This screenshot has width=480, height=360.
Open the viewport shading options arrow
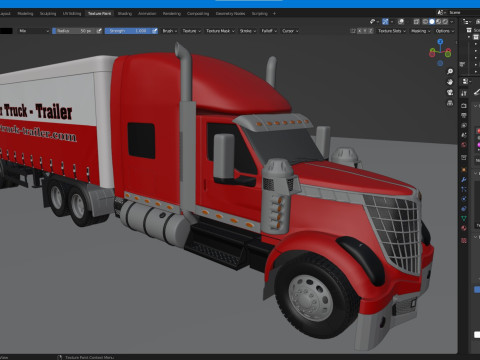[x=452, y=22]
